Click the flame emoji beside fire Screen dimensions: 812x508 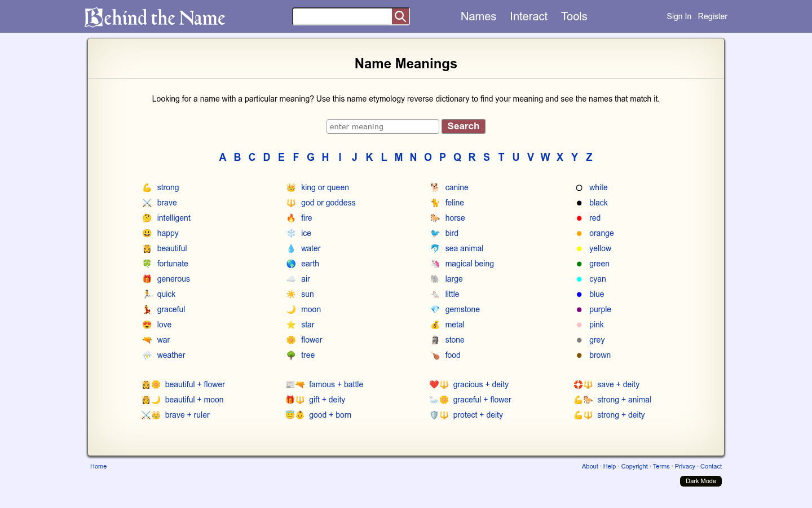pos(291,218)
